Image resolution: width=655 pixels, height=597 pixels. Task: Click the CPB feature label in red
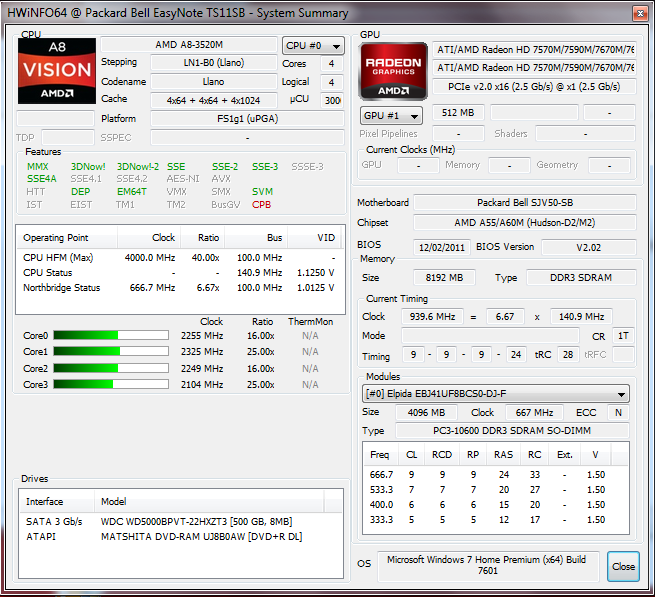261,205
